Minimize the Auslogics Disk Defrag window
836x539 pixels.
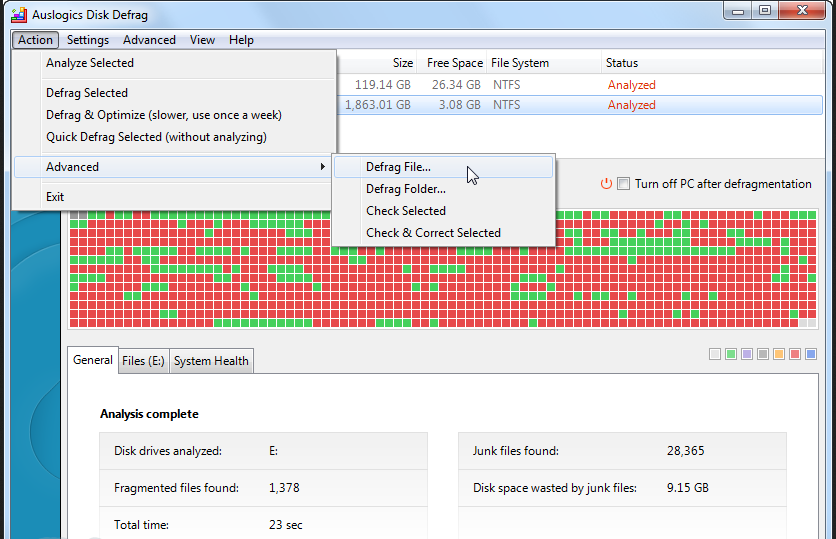pyautogui.click(x=738, y=11)
